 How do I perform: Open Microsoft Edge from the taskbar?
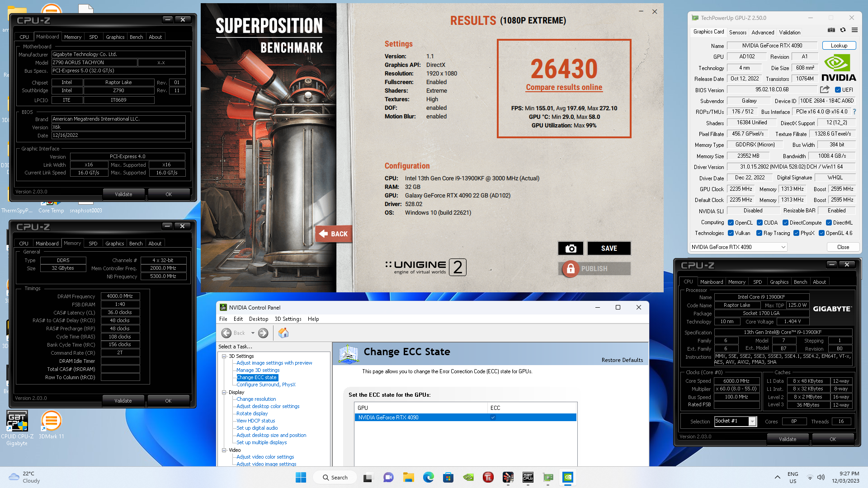(428, 477)
